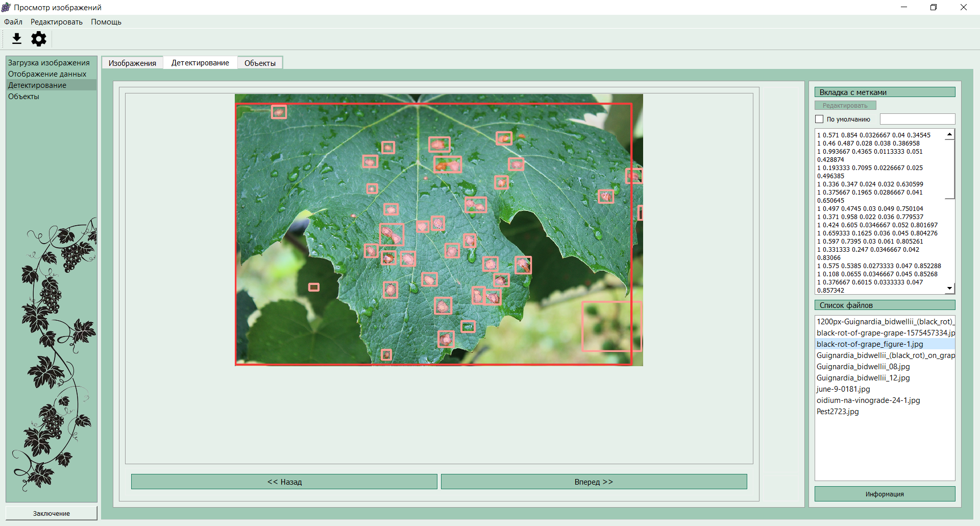Open settings via the gear icon
Viewport: 980px width, 526px height.
tap(39, 39)
